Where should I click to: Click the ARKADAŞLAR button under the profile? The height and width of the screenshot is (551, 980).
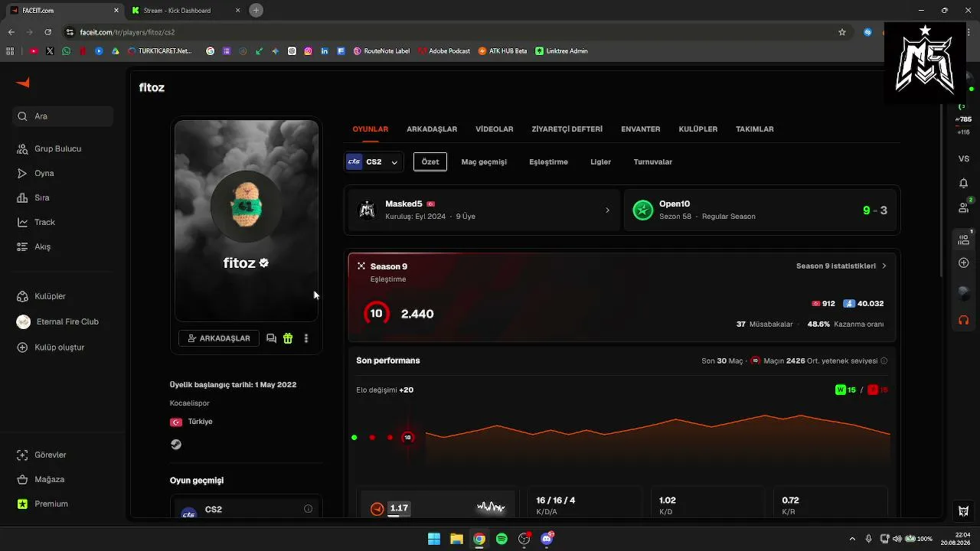click(219, 338)
